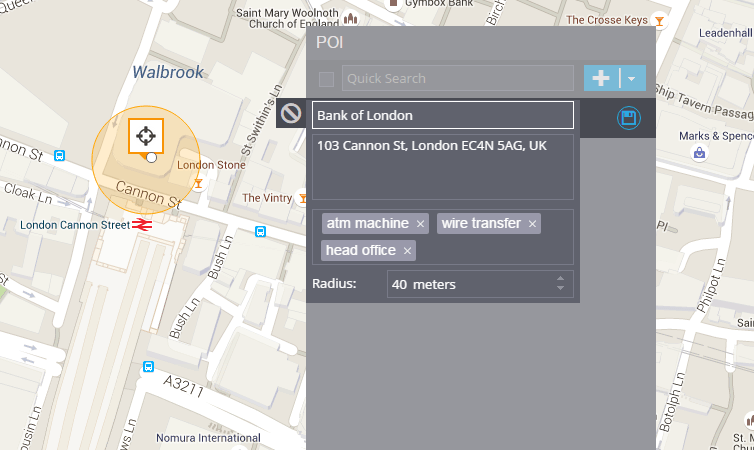754x450 pixels.
Task: Click the white radius handle on the POI circle
Action: click(x=151, y=157)
